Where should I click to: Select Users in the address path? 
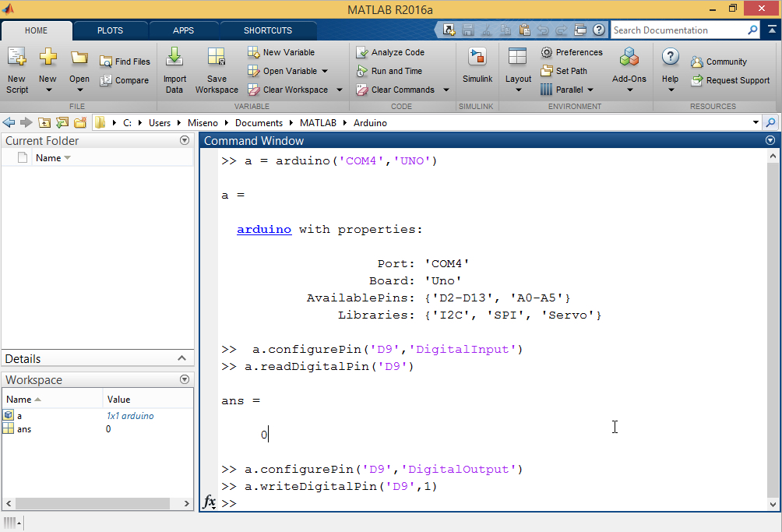coord(160,122)
